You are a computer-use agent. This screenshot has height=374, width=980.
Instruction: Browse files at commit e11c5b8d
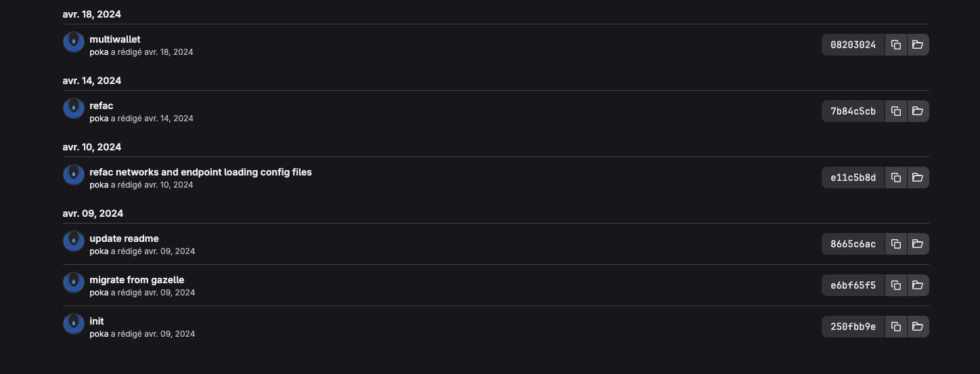[x=918, y=178]
